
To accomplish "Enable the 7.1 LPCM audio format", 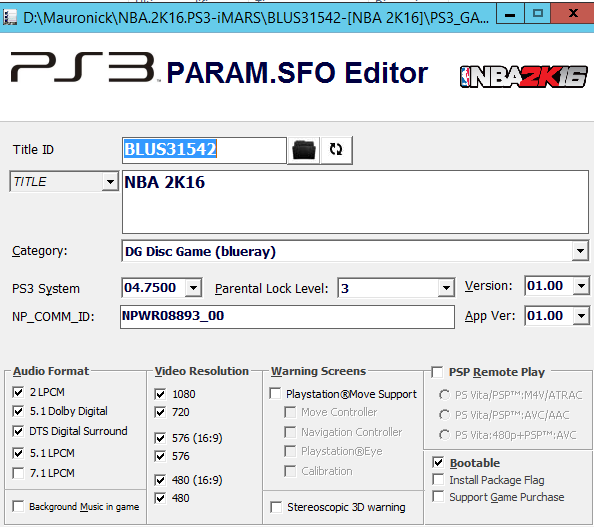I will pos(18,473).
